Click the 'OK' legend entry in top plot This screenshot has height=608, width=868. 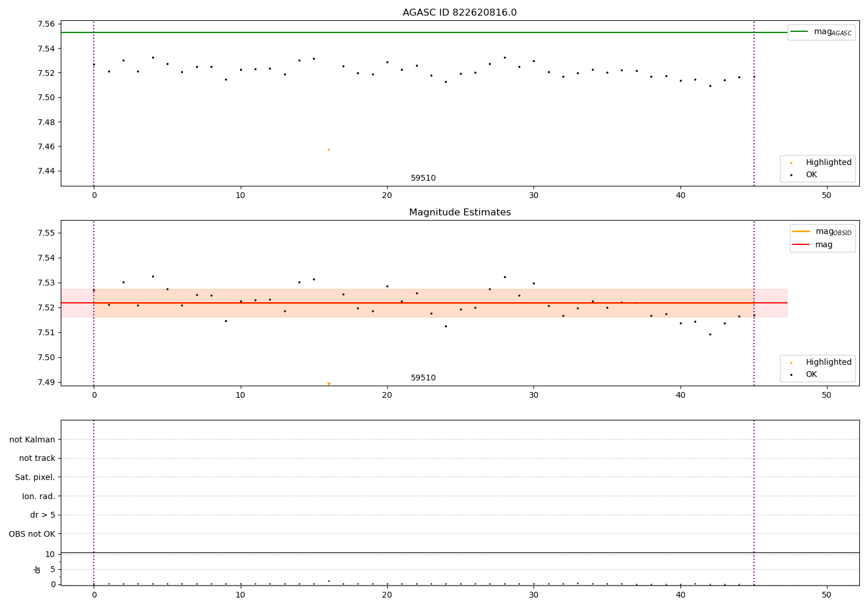point(804,175)
